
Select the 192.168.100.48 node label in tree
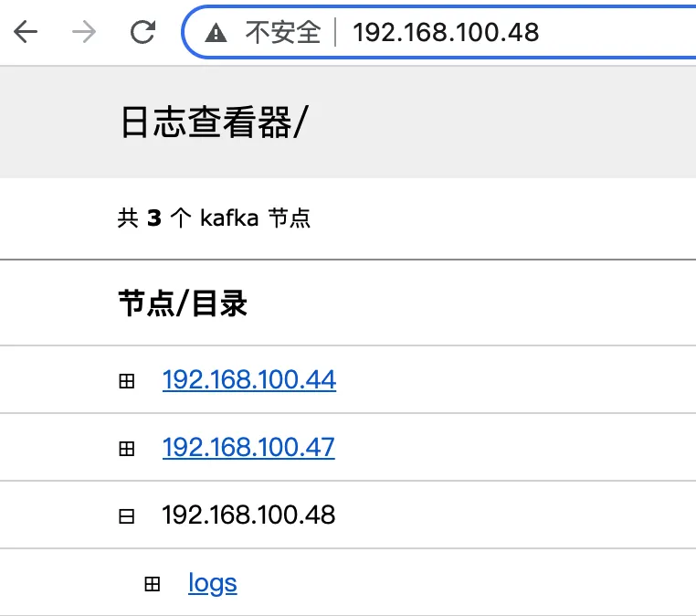point(248,515)
